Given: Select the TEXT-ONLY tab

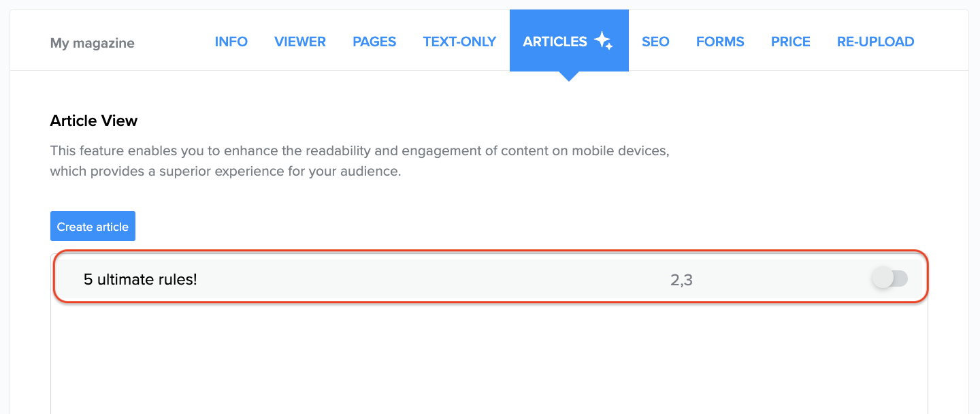Looking at the screenshot, I should [x=459, y=42].
